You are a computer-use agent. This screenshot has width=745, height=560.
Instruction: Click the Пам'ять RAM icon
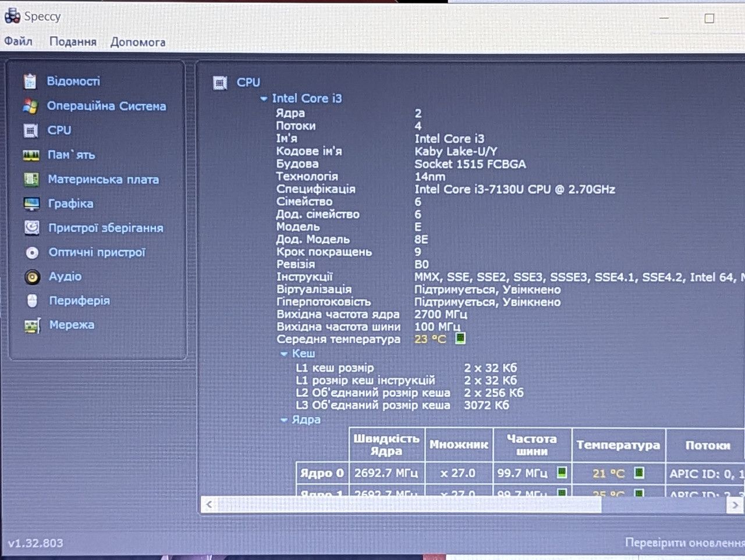[31, 155]
